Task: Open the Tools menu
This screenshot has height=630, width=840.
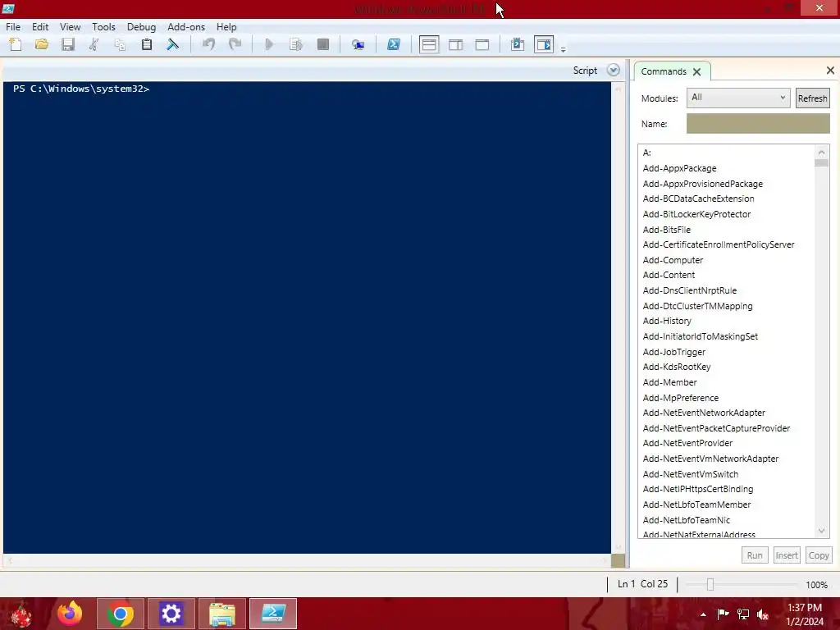Action: (103, 27)
